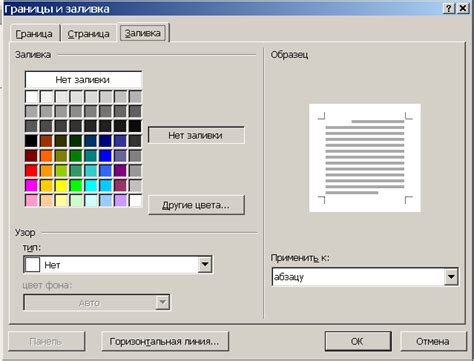Image resolution: width=474 pixels, height=361 pixels.
Task: Click the question-mark help button in the title bar
Action: [x=449, y=8]
